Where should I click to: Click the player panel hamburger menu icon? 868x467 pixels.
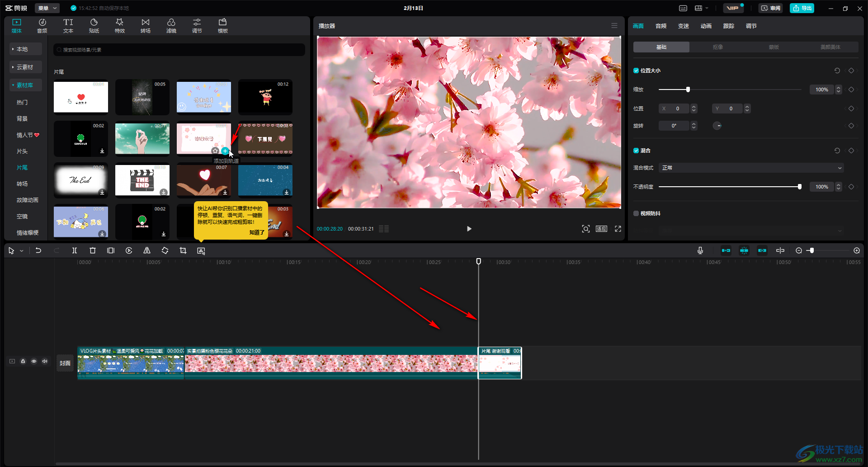(614, 26)
